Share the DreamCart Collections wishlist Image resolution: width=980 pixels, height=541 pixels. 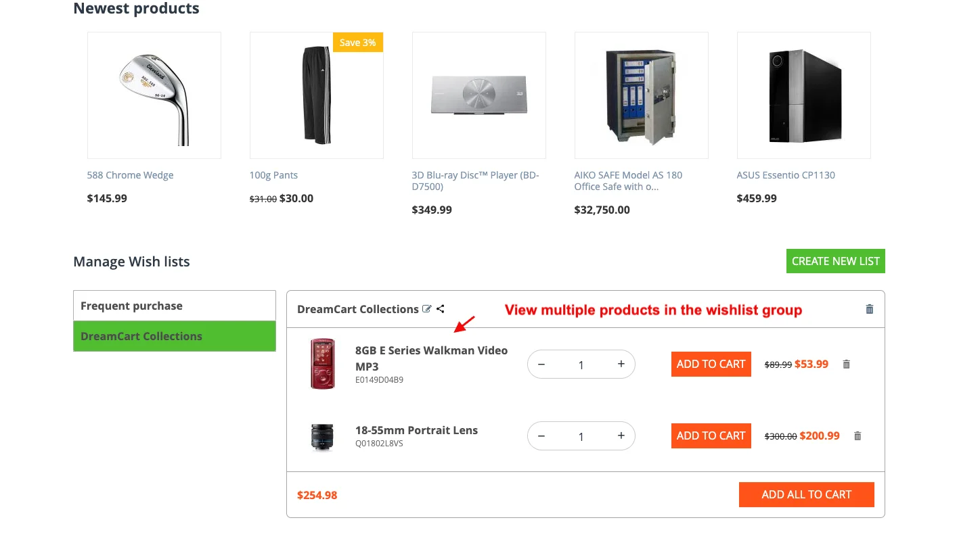441,309
